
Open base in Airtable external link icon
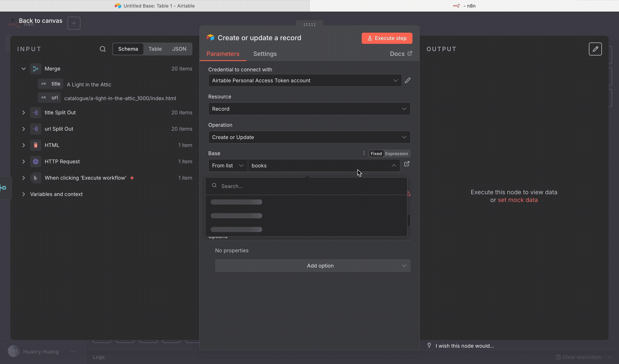407,164
